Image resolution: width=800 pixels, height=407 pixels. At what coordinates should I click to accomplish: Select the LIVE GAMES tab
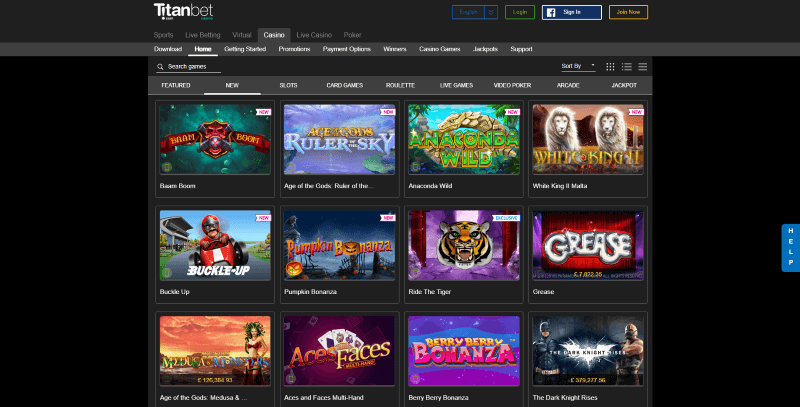point(457,85)
